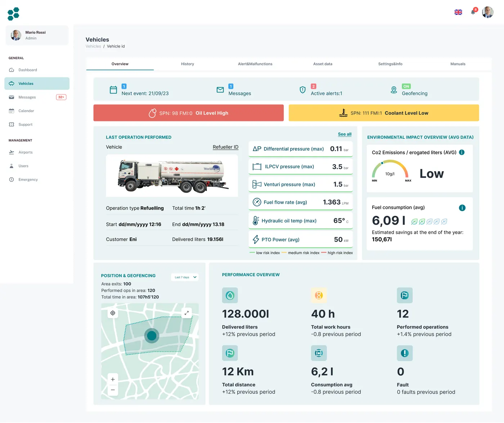Click the Vehicles breadcrumb link
504x423 pixels.
point(93,46)
